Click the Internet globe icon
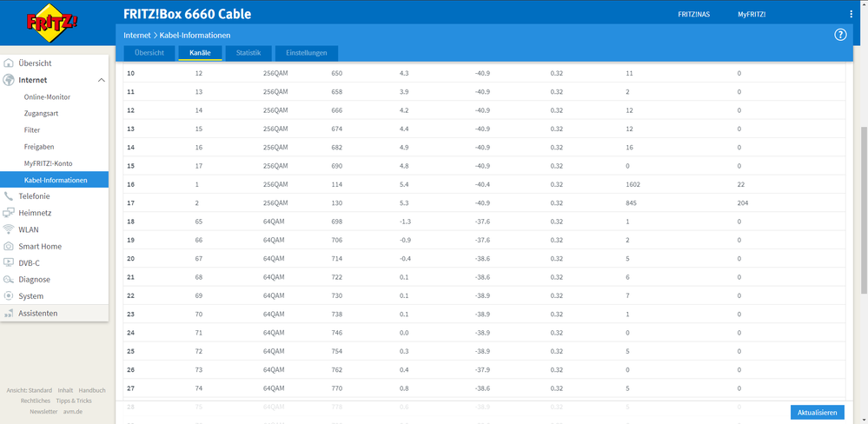 point(9,80)
